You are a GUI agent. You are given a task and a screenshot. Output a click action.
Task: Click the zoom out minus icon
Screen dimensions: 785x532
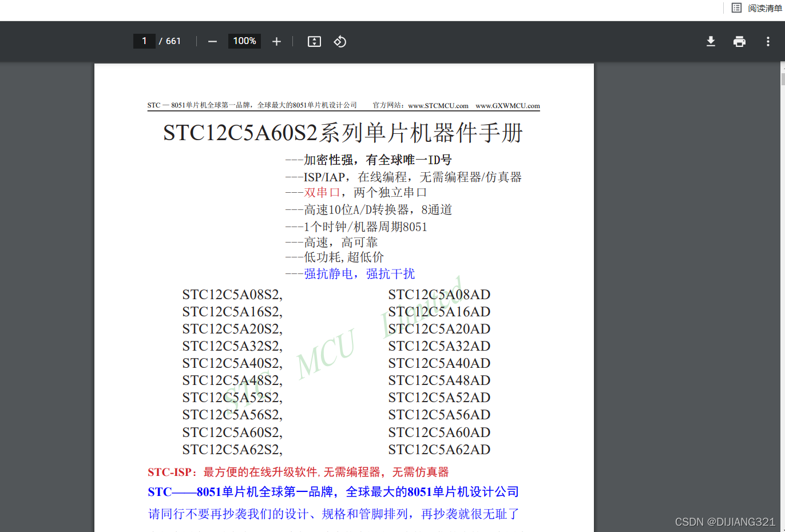[x=212, y=41]
